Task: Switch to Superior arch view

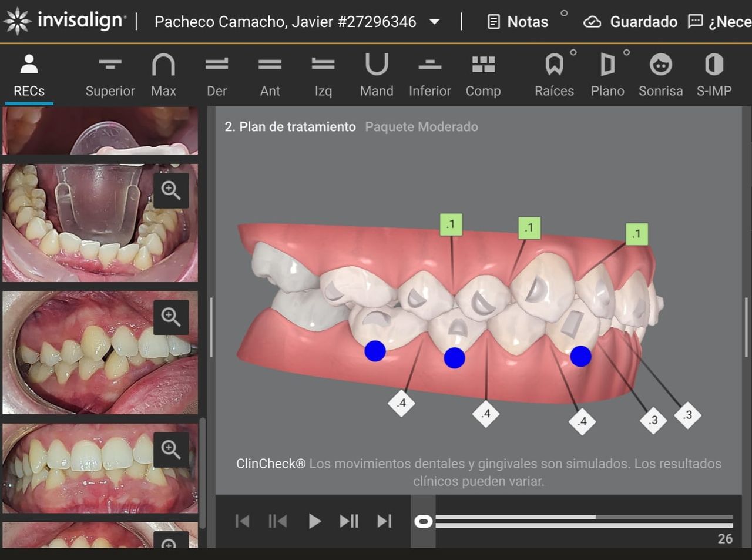Action: tap(110, 76)
